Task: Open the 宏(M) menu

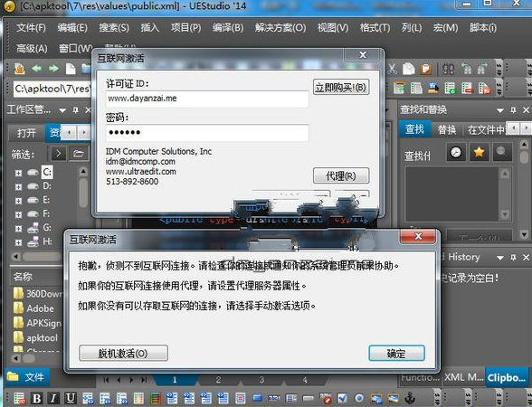Action: [445, 28]
